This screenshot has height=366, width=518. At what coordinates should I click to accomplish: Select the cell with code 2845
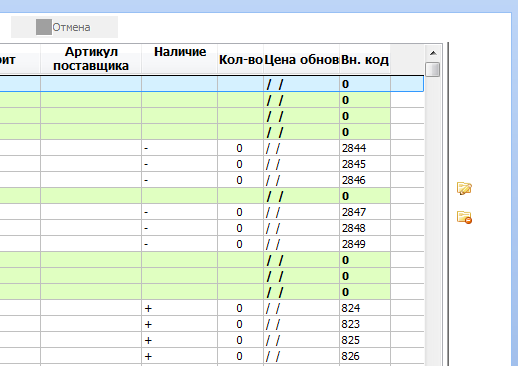coord(365,164)
